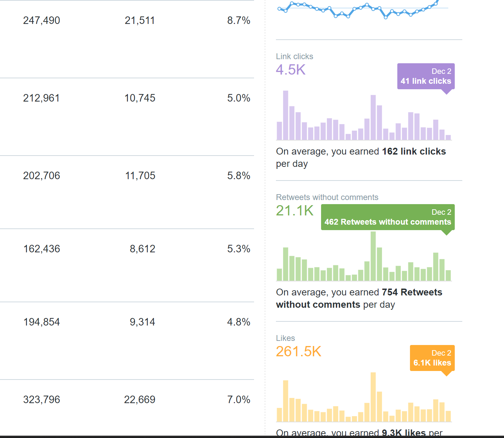Click the 261.5K likes total
504x438 pixels.
click(299, 351)
